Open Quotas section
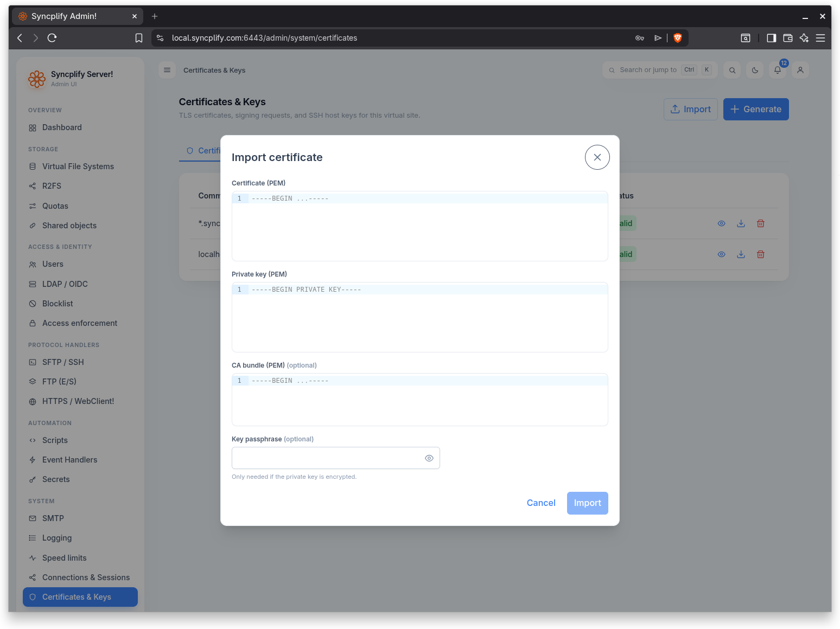The image size is (840, 629). pos(80,206)
